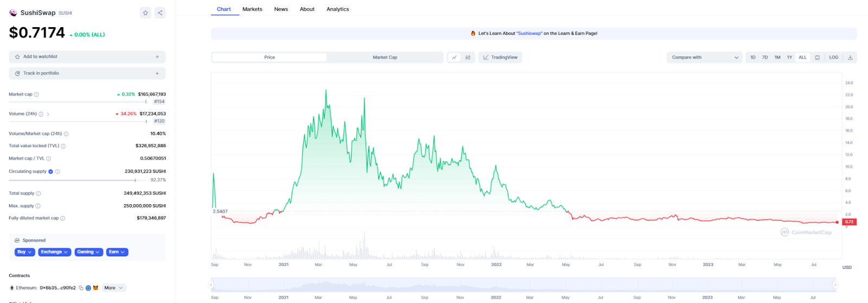Select ALL time range
868x303 pixels.
[x=802, y=58]
